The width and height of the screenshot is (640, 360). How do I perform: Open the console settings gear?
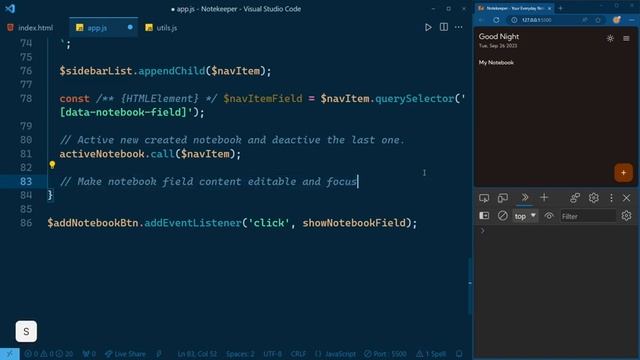(x=626, y=216)
